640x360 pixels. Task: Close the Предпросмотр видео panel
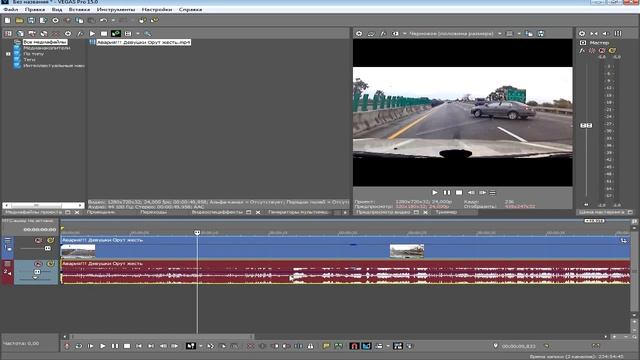pyautogui.click(x=426, y=212)
